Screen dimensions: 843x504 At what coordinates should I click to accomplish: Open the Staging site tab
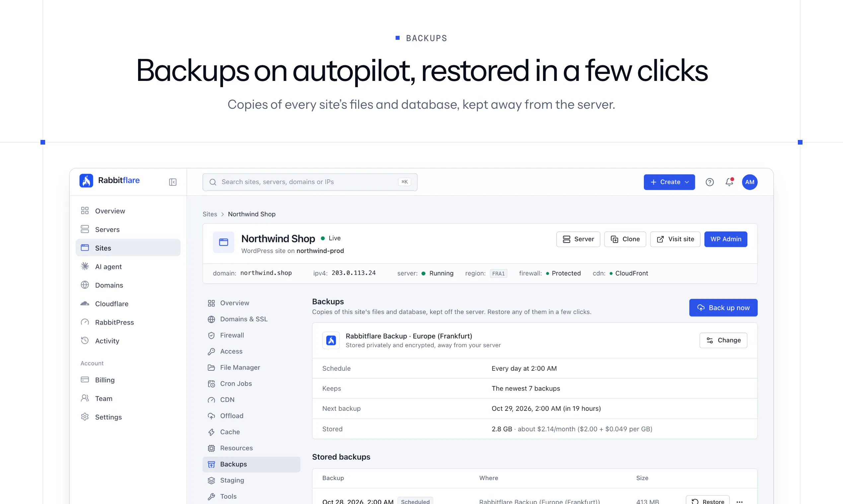click(251, 480)
